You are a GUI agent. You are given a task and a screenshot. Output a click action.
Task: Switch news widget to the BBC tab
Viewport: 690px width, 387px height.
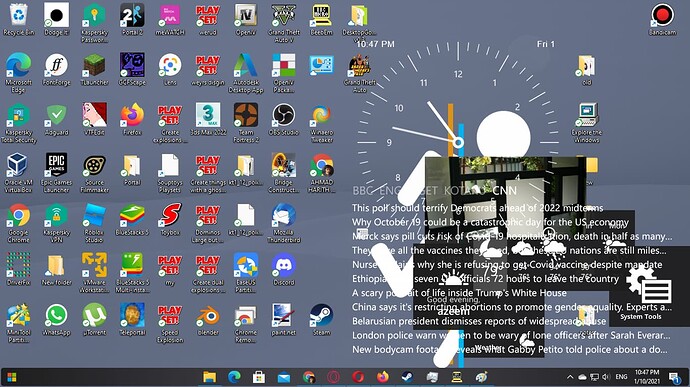point(363,191)
